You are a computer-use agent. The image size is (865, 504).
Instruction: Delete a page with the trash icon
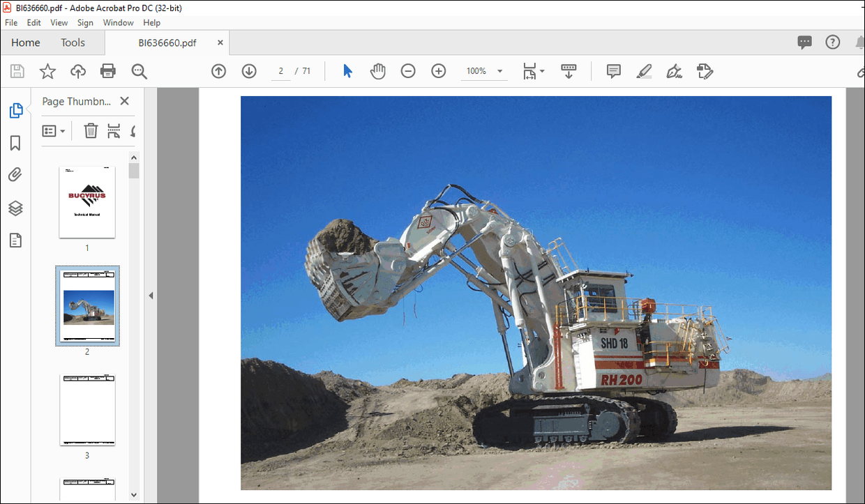click(x=91, y=130)
